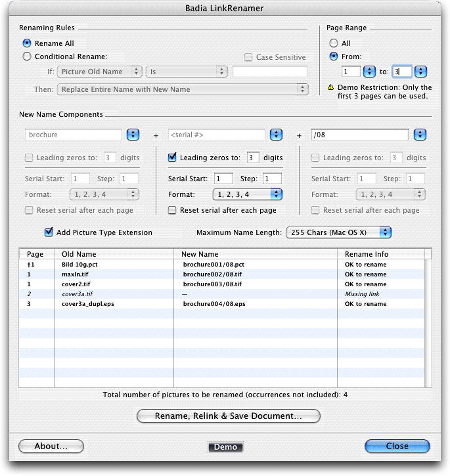The width and height of the screenshot is (450, 476).
Task: Click the Old Name column header
Action: pyautogui.click(x=114, y=254)
